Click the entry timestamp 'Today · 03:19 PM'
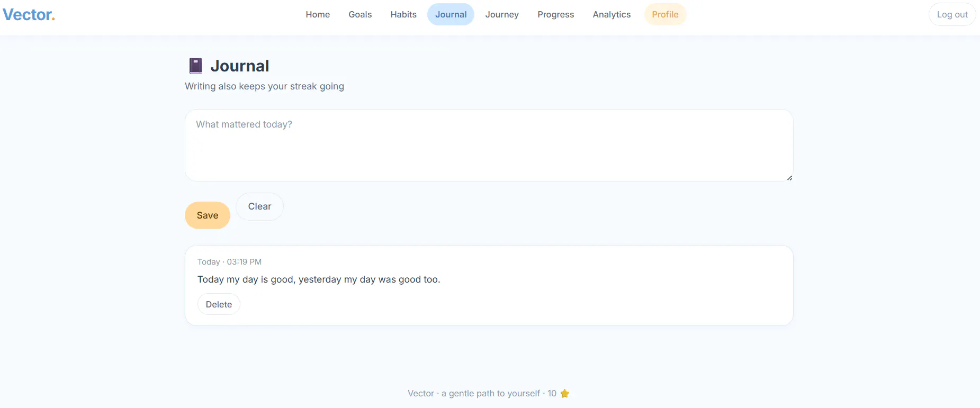 pos(229,262)
